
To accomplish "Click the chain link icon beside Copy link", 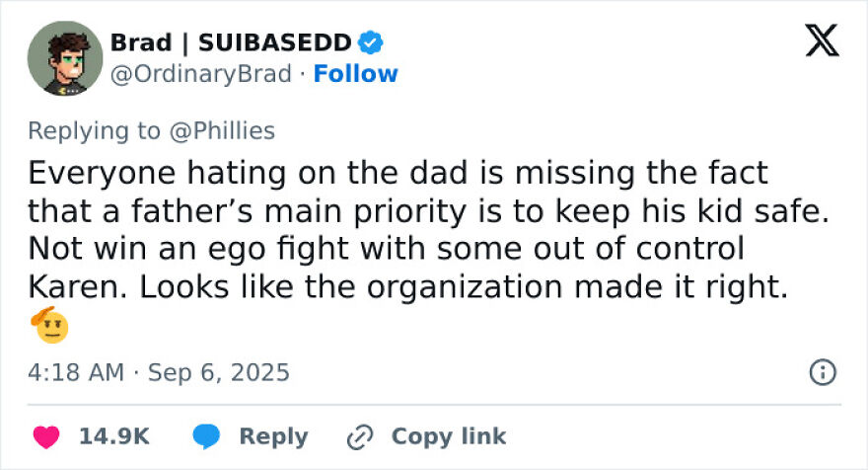I will (x=360, y=436).
